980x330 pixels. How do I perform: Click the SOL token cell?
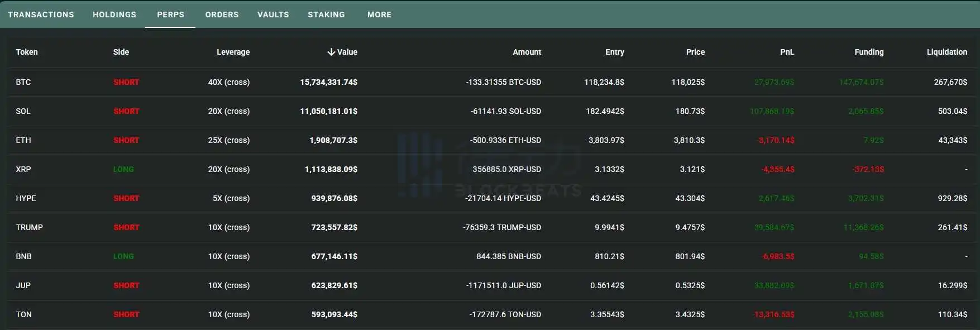pyautogui.click(x=23, y=111)
